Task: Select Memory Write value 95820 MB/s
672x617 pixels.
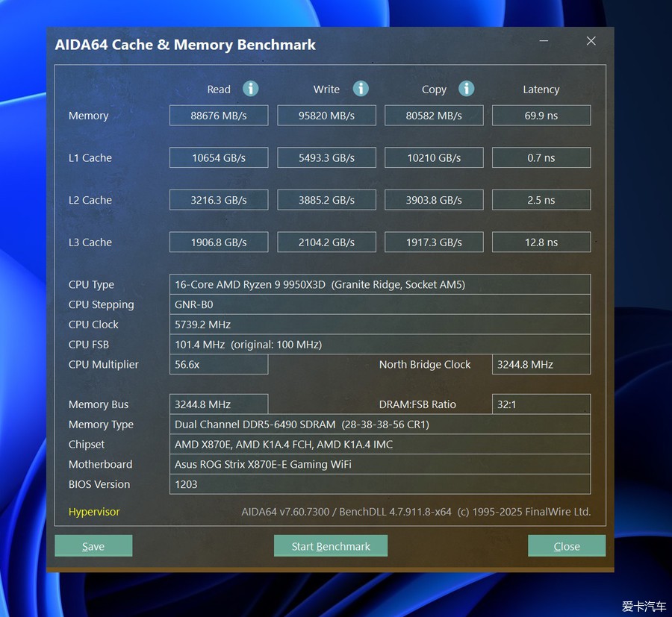Action: [x=326, y=116]
